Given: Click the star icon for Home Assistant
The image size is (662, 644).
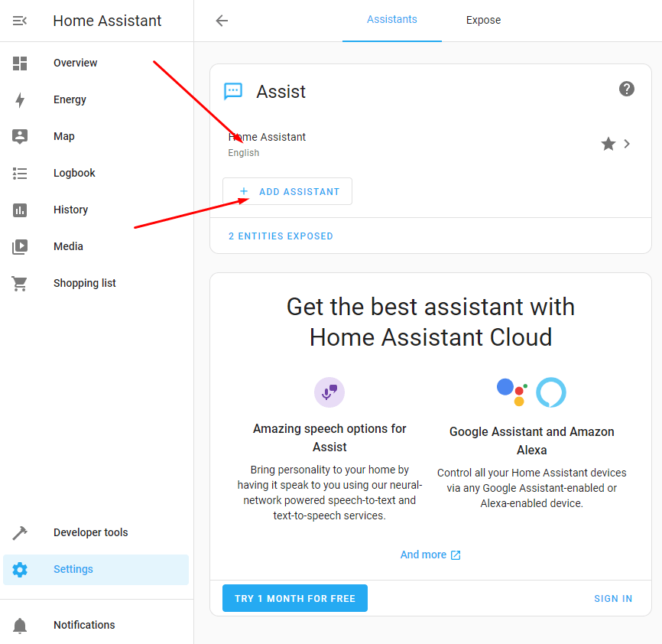Looking at the screenshot, I should 608,144.
